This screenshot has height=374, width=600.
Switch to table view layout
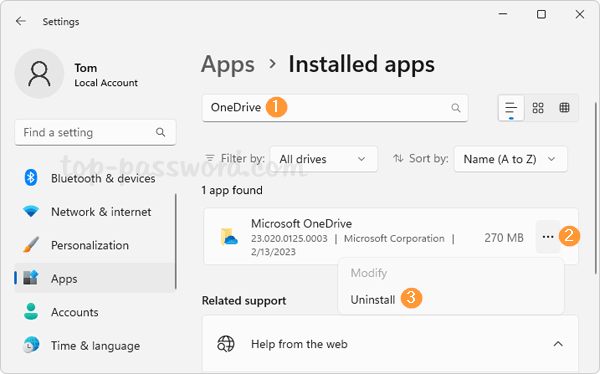[564, 108]
